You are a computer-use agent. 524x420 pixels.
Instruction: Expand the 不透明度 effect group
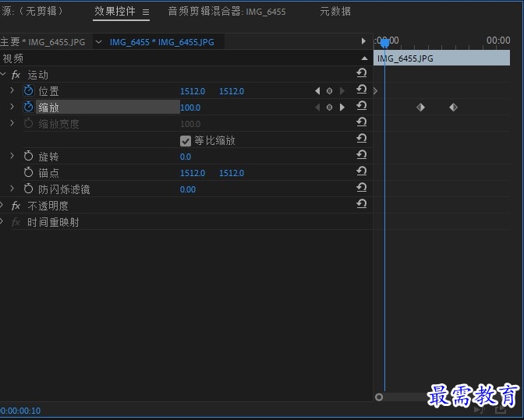(2, 205)
